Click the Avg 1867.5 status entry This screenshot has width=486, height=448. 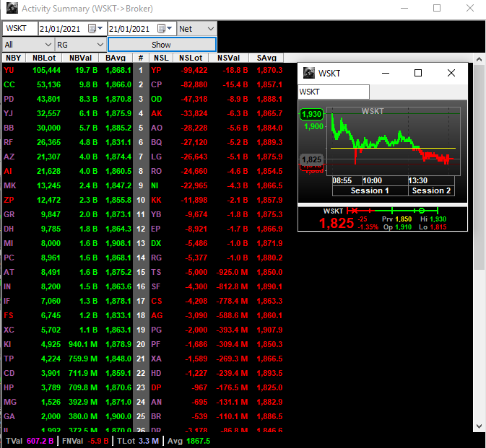coord(188,441)
